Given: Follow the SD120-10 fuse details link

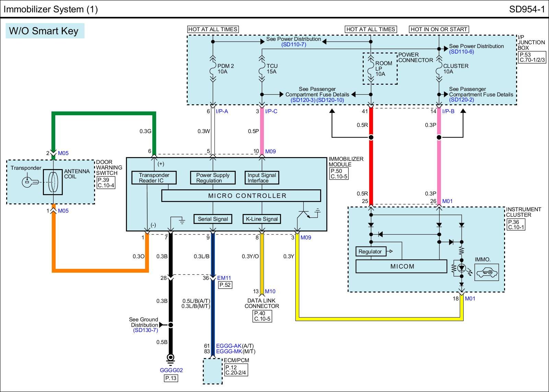Looking at the screenshot, I should [x=330, y=100].
